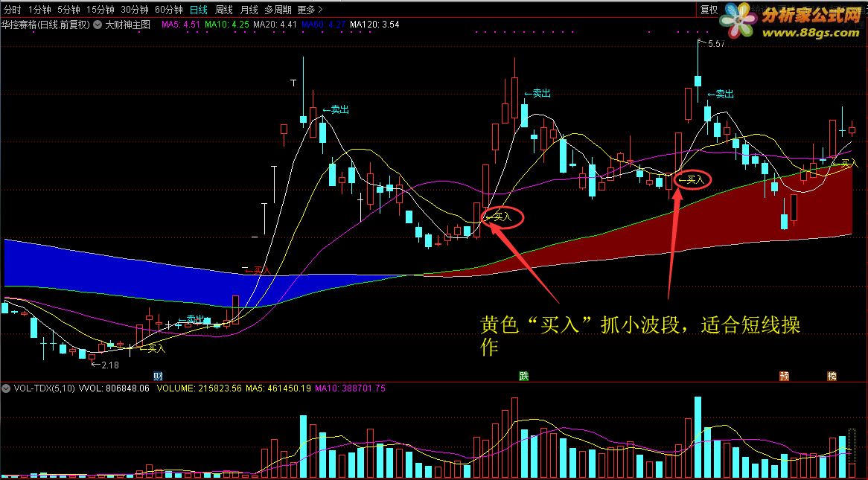
Task: Open the main chart indicator dropdown circle
Action: [98, 25]
